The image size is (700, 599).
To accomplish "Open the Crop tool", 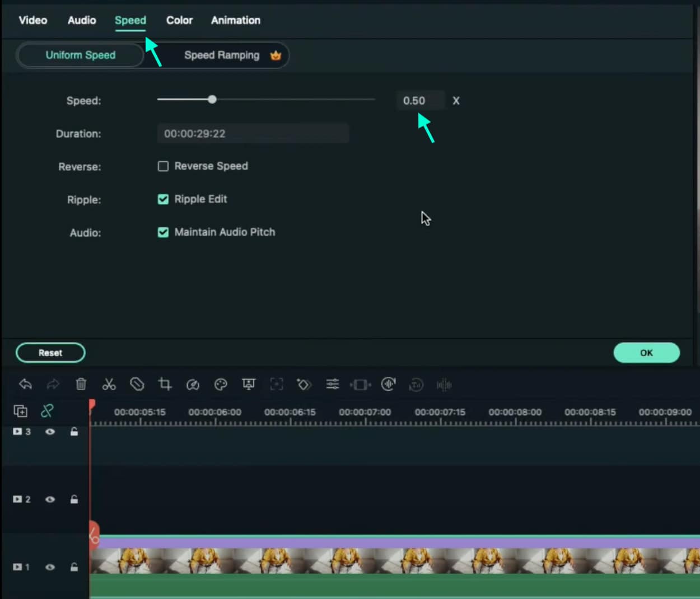I will tap(165, 384).
